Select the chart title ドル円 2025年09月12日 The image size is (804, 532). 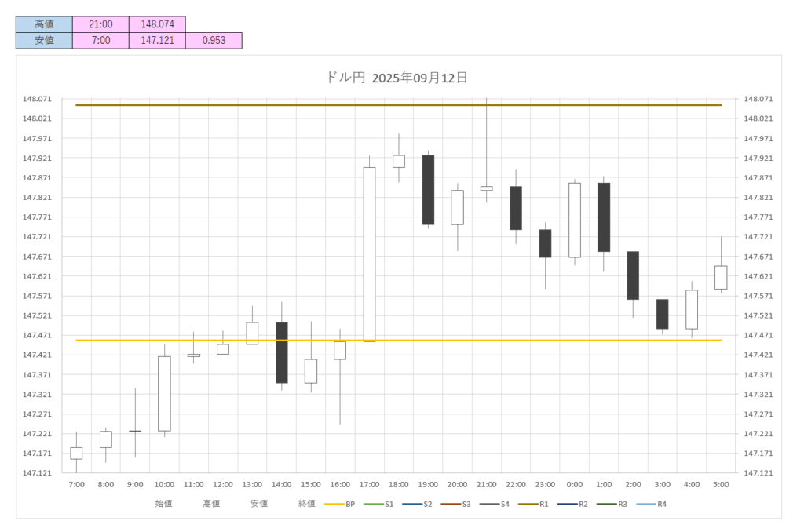click(397, 78)
